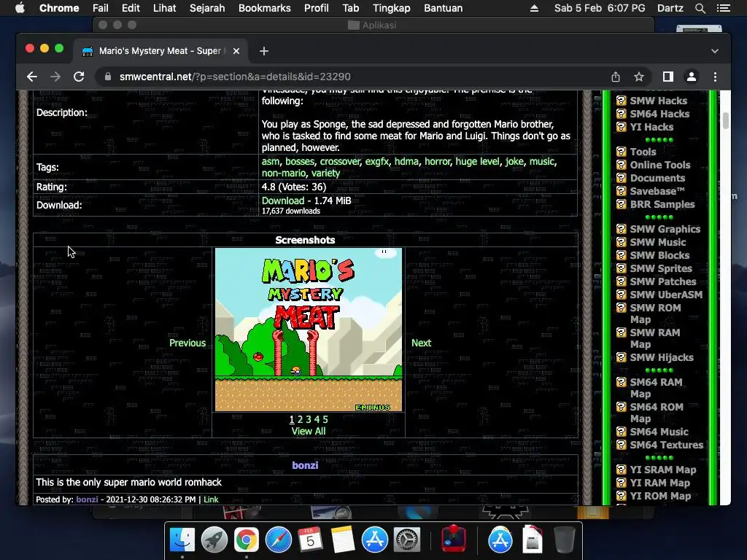Open Notes from the Dock

click(343, 540)
